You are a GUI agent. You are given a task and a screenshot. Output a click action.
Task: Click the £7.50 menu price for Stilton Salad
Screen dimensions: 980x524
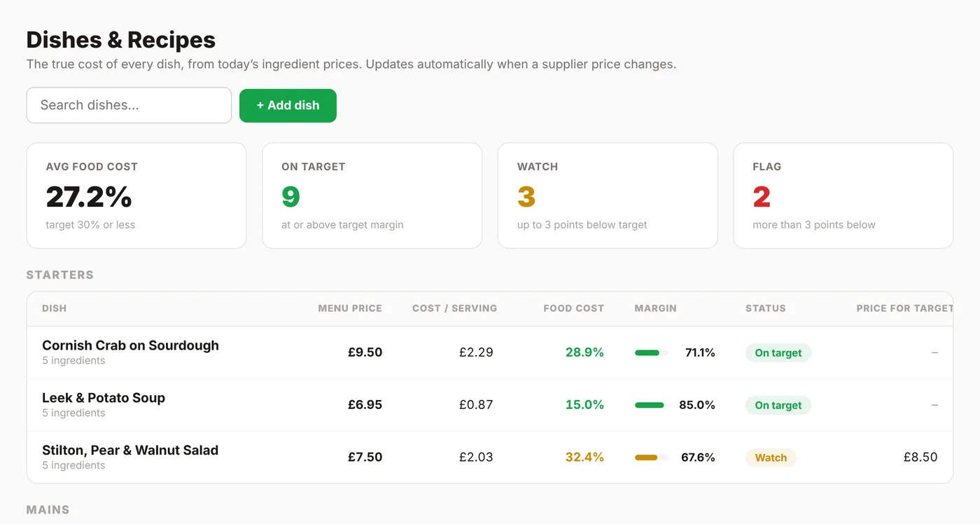365,457
